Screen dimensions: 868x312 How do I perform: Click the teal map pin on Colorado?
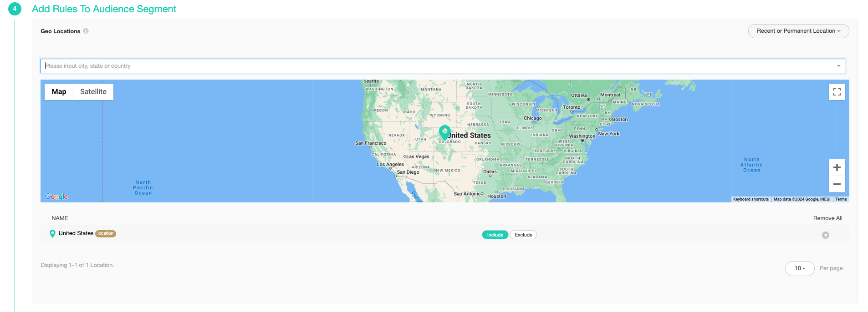pos(444,132)
